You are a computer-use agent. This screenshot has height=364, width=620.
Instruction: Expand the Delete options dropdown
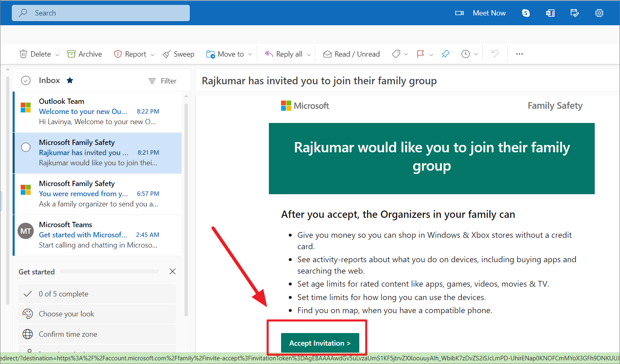coord(57,55)
